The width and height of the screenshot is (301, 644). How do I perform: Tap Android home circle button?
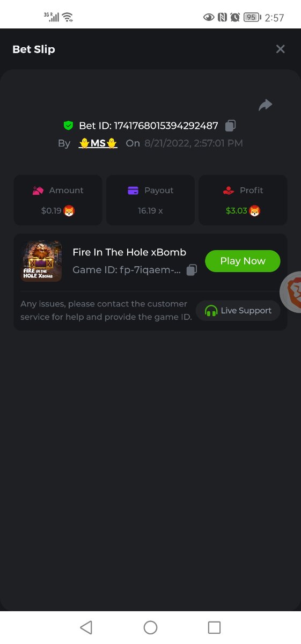150,627
